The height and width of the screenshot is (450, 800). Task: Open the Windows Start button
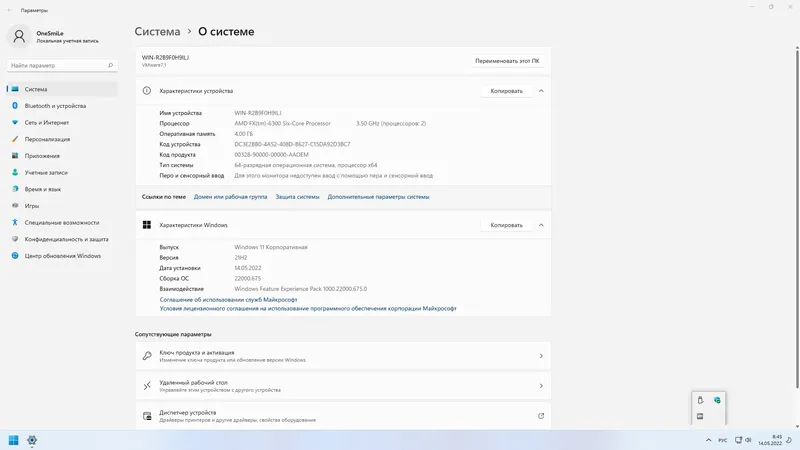(14, 440)
